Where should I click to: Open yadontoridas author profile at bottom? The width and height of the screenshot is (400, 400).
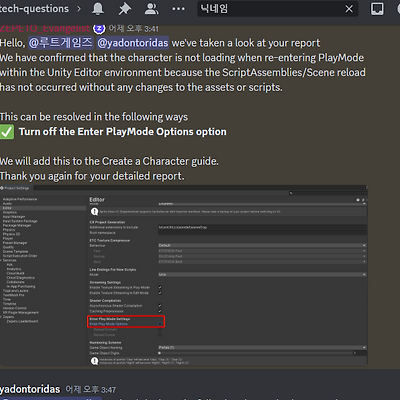click(x=30, y=389)
